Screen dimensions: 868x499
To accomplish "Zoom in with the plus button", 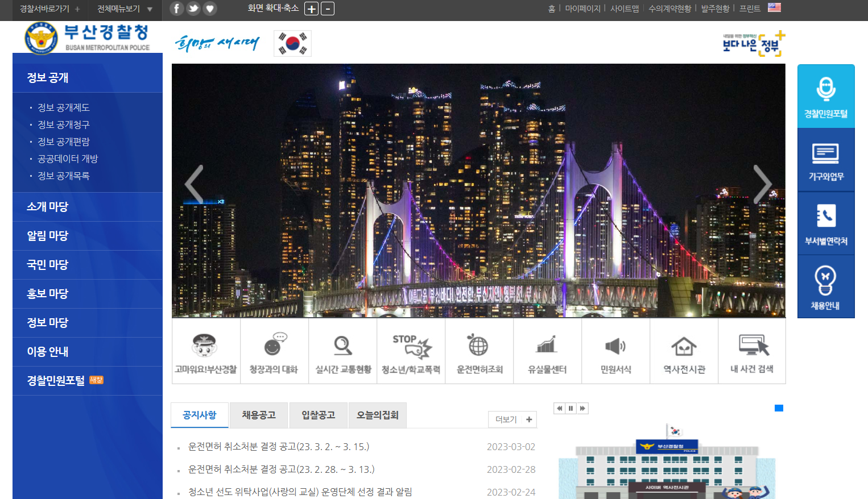I will point(311,9).
